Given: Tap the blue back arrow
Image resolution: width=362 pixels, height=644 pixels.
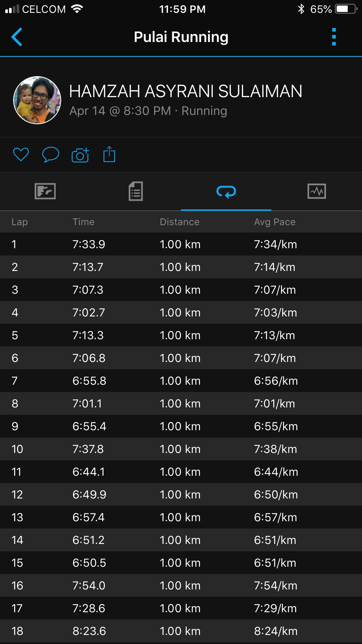Looking at the screenshot, I should [x=17, y=37].
